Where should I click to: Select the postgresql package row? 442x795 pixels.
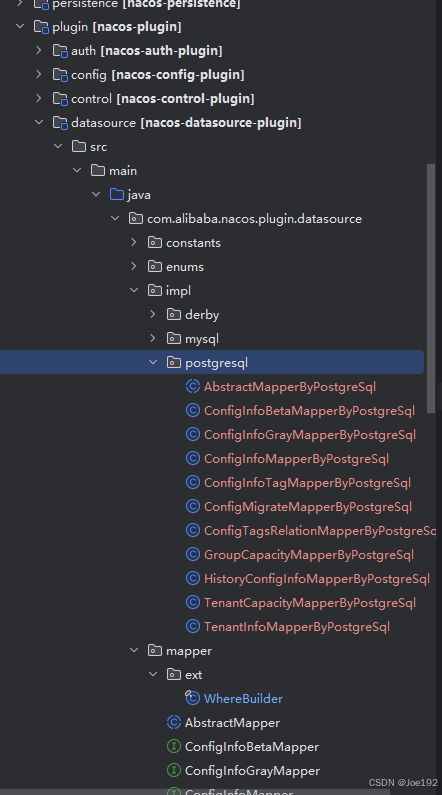tap(212, 362)
